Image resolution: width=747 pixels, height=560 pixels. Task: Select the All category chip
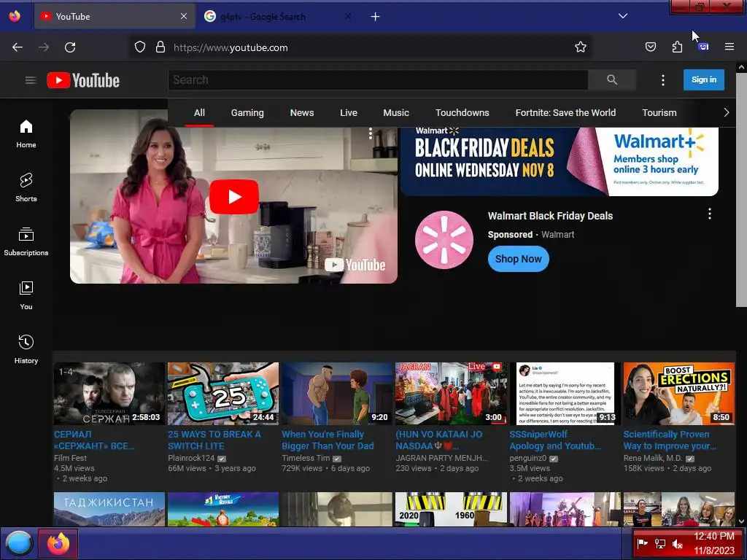(x=199, y=113)
